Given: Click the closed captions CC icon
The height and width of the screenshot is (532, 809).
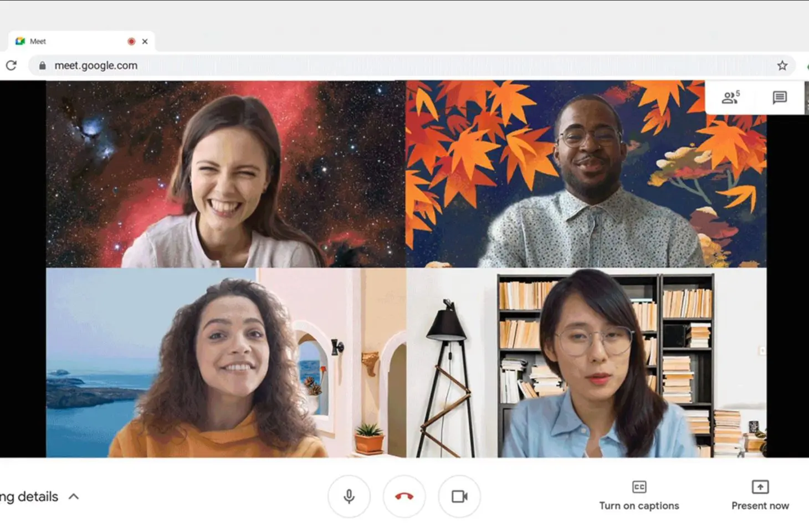Looking at the screenshot, I should coord(638,487).
